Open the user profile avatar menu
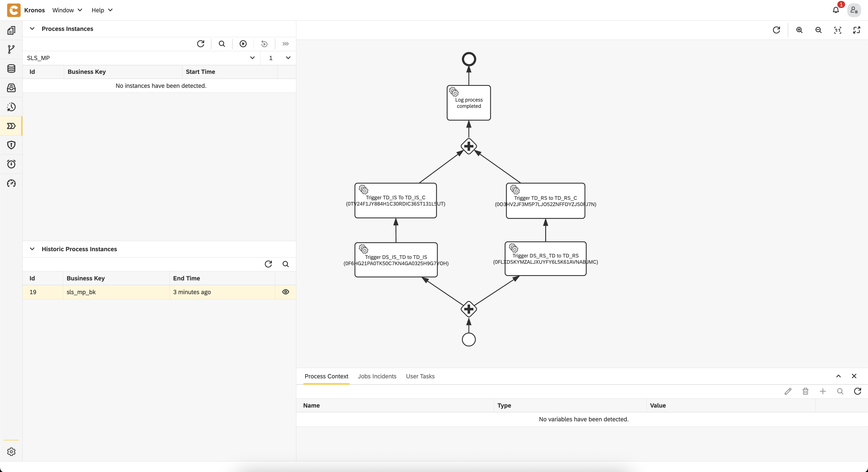The height and width of the screenshot is (472, 868). (x=854, y=10)
